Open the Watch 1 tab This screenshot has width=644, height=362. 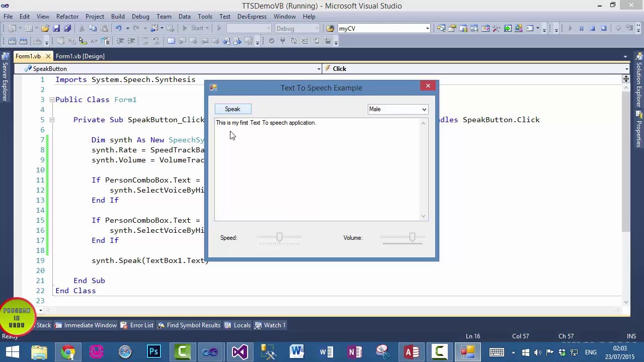270,325
